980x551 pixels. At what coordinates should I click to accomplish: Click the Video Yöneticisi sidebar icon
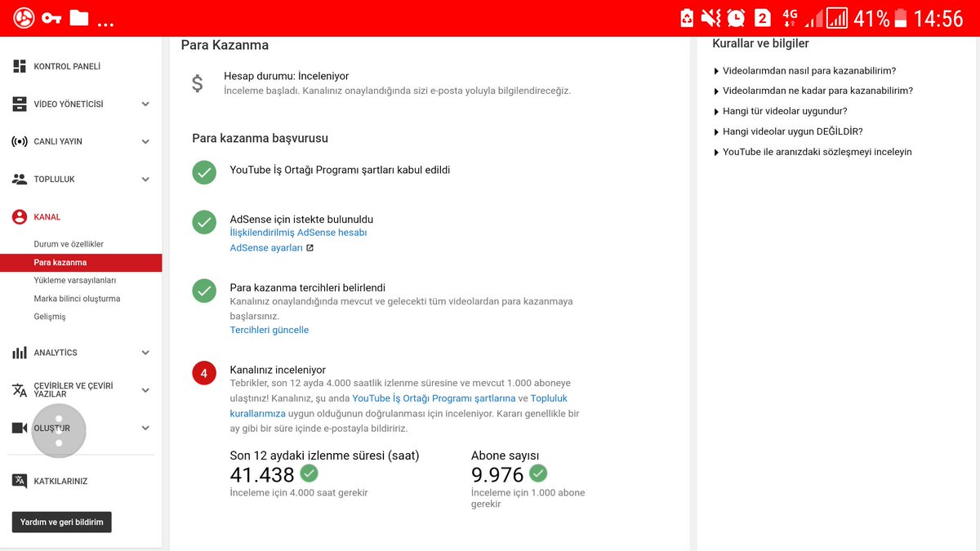click(x=20, y=104)
